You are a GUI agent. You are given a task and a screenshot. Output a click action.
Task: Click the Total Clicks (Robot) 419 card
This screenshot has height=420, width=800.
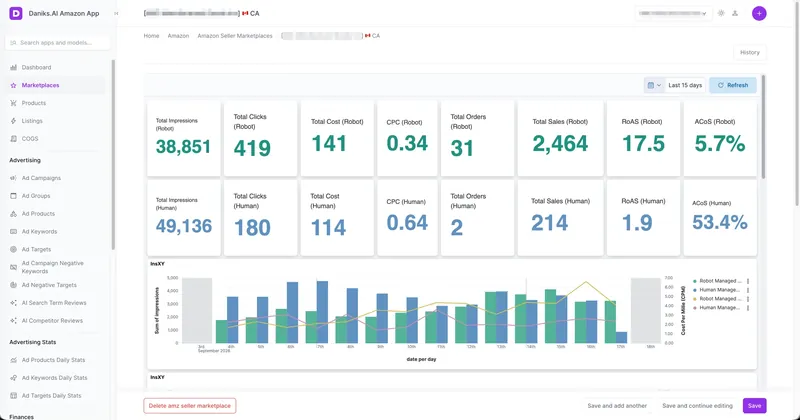[x=260, y=138]
